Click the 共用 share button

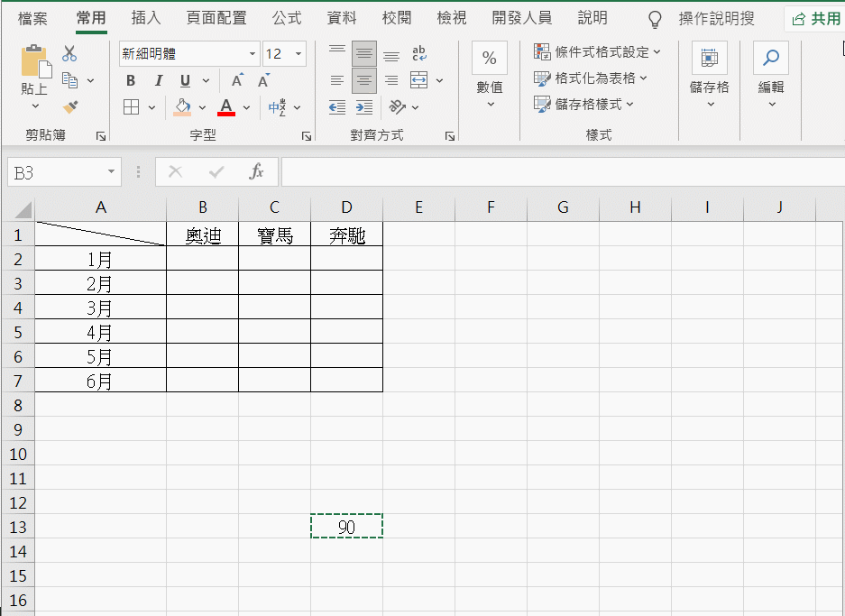coord(815,19)
